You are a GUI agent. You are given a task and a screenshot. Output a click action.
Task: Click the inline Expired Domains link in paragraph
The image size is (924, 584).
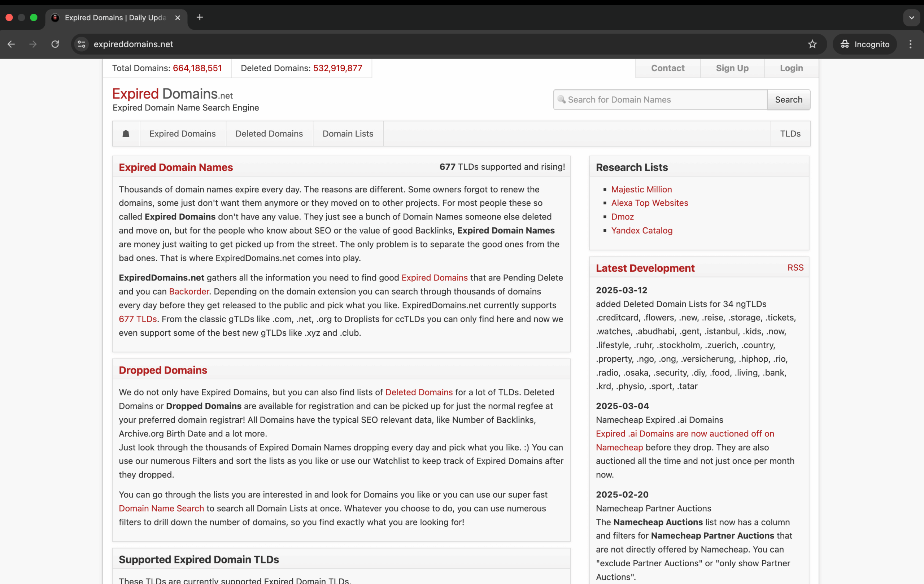tap(434, 278)
